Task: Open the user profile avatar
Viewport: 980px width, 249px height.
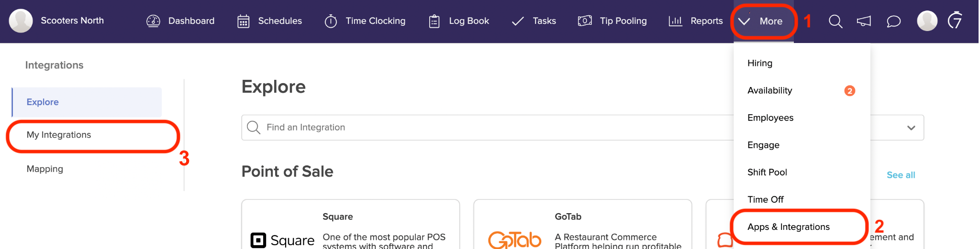Action: pos(927,21)
